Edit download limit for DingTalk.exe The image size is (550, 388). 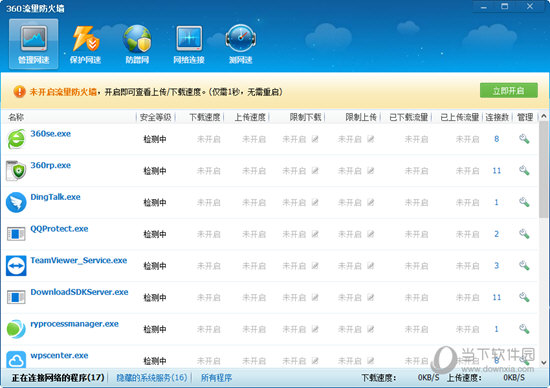(315, 202)
